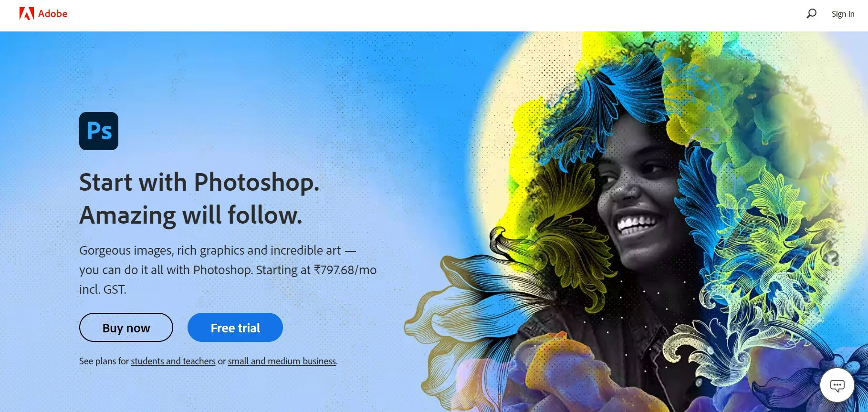Open the search magnifier icon
Screen dimensions: 868x412
[x=811, y=14]
